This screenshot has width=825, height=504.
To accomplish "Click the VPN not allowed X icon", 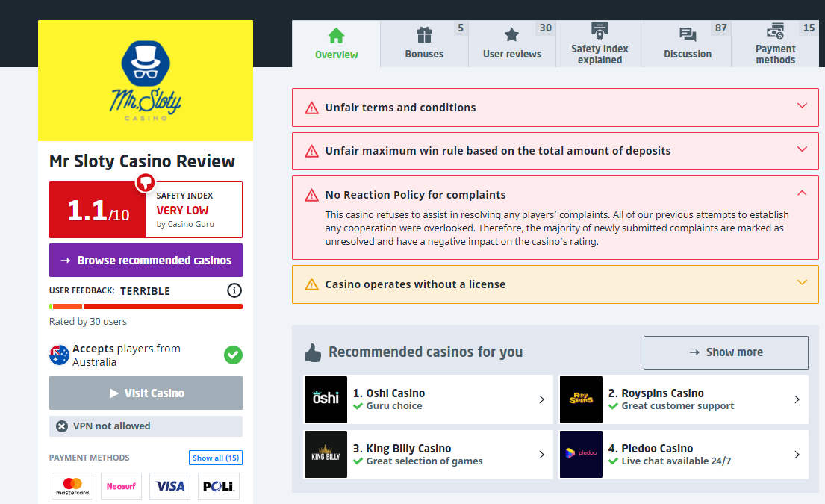I will click(62, 426).
